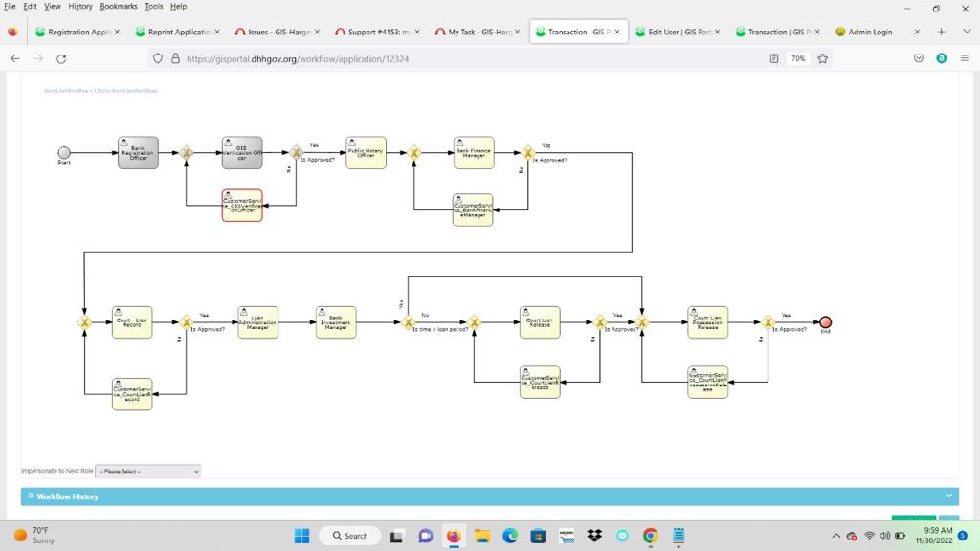Open Impersonate to Next Role dropdown
Screen dimensions: 980x551
pos(147,471)
